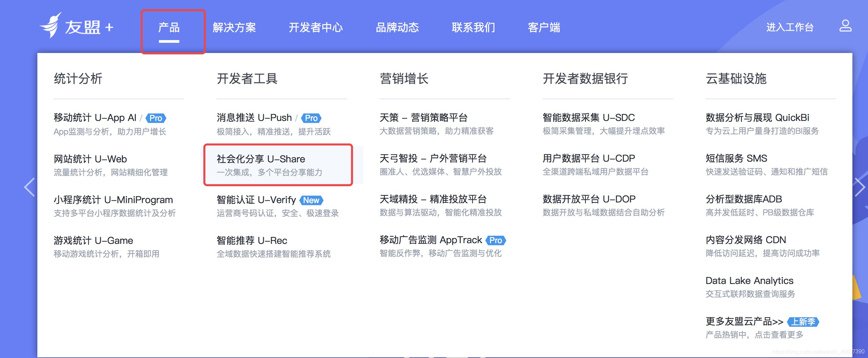Click the Pro badge beside AppTrack
This screenshot has height=358, width=868.
[496, 240]
